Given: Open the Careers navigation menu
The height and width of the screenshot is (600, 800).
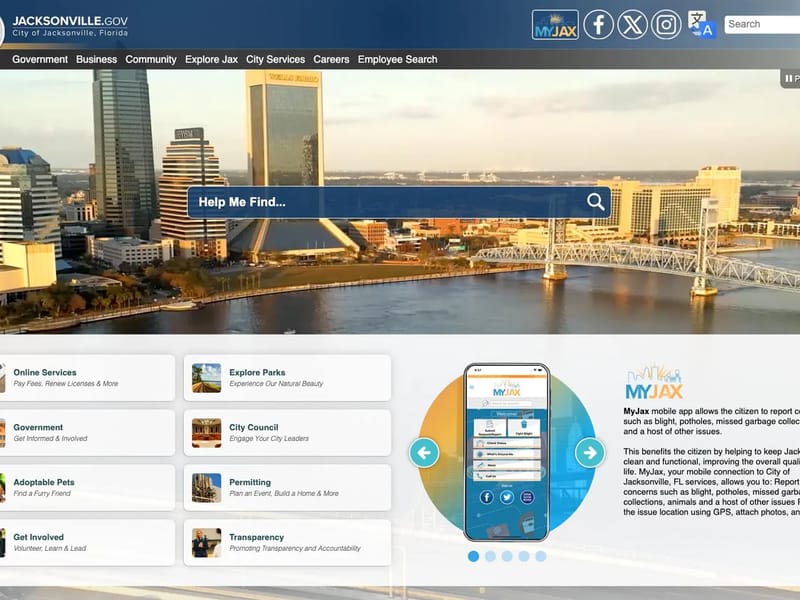Looking at the screenshot, I should coord(331,59).
